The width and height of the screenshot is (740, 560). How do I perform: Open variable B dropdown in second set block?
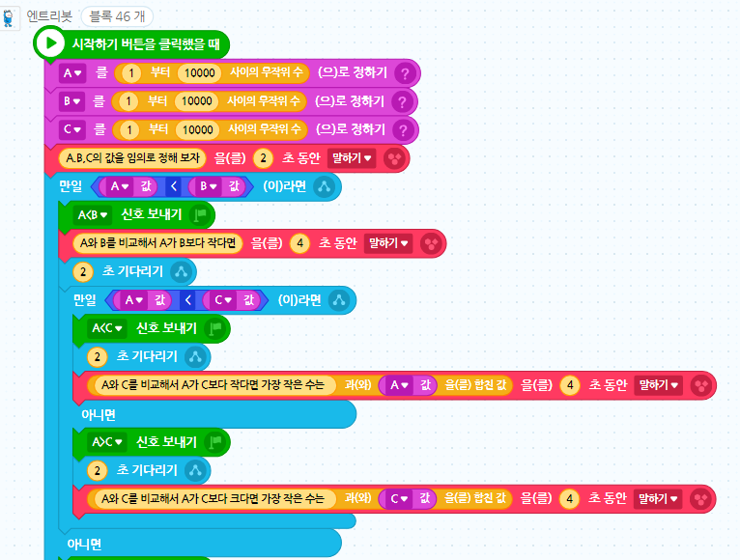[x=71, y=101]
